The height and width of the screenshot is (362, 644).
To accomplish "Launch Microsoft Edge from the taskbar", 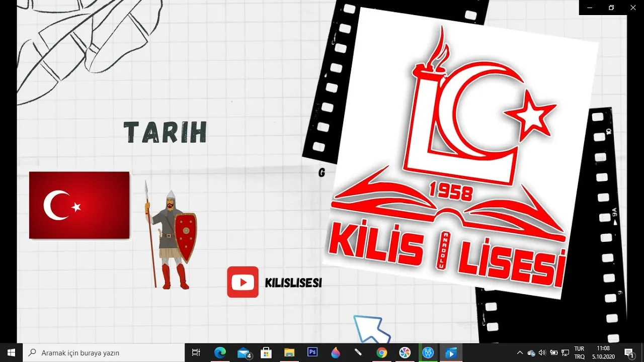I will tap(220, 353).
